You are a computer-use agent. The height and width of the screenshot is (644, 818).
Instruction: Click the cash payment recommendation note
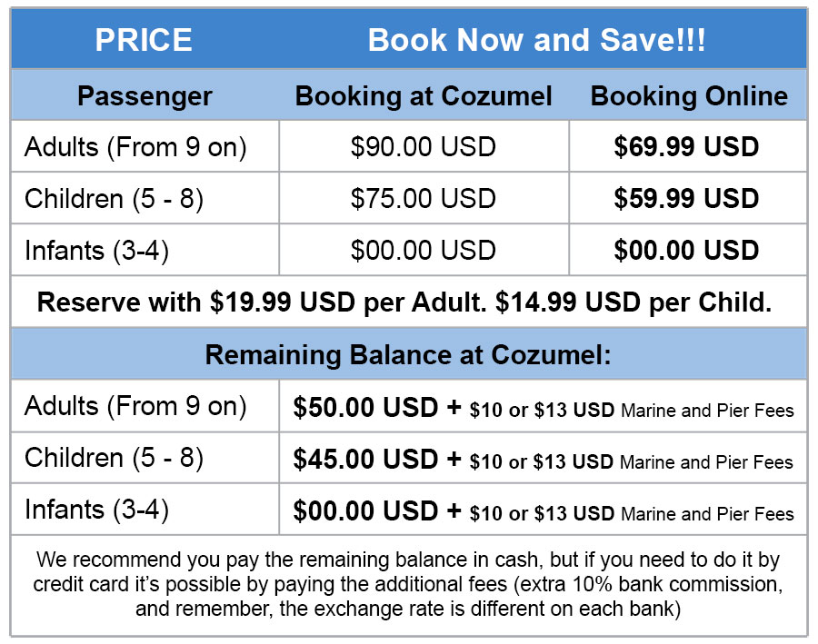pyautogui.click(x=407, y=584)
